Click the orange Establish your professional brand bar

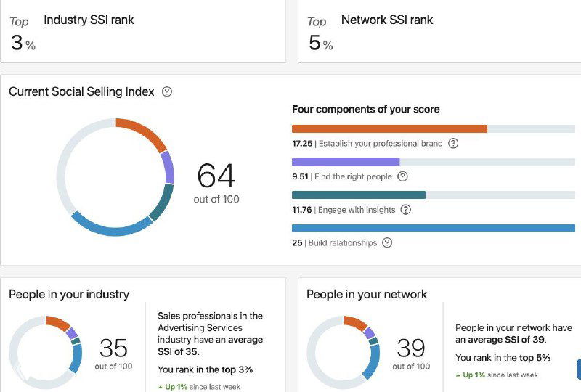[x=389, y=128]
